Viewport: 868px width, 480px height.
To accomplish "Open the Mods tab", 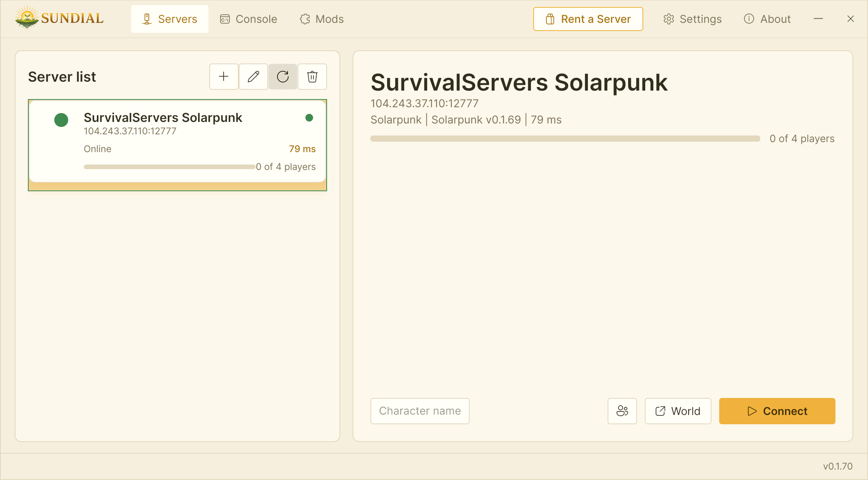I will [322, 19].
